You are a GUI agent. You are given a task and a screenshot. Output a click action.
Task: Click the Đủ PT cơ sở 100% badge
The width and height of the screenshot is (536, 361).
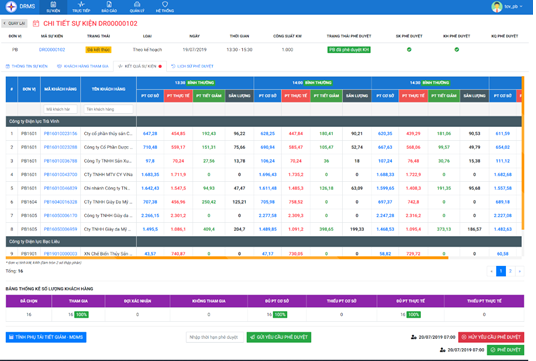pyautogui.click(x=280, y=315)
